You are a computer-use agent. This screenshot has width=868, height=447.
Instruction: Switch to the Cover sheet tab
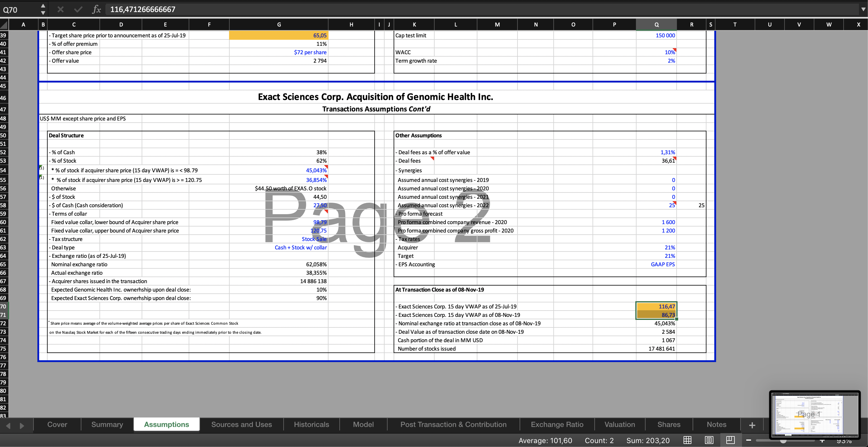tap(57, 424)
